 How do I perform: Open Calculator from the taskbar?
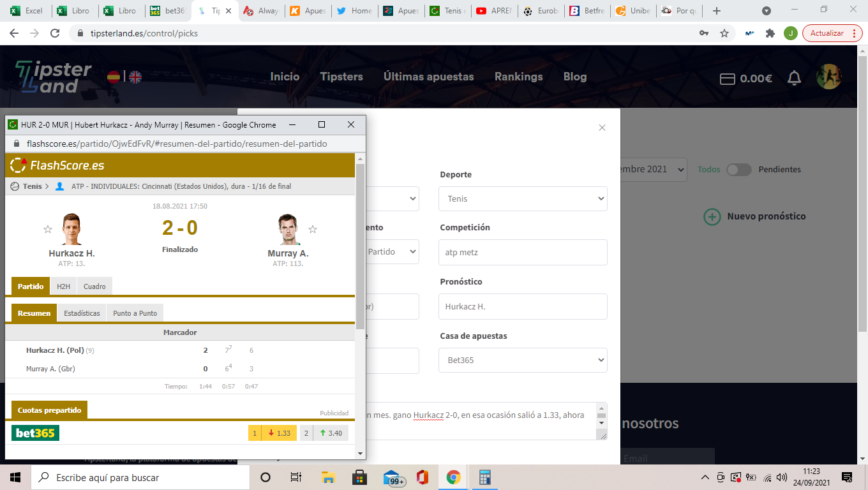(x=484, y=477)
